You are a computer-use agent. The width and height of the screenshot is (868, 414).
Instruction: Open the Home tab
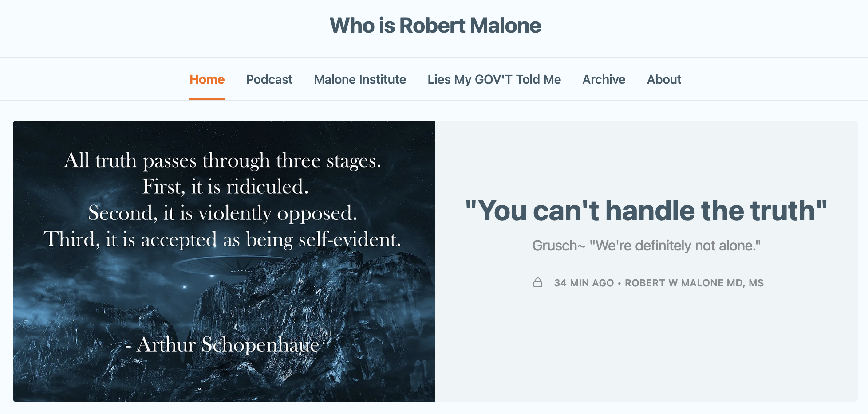tap(207, 79)
